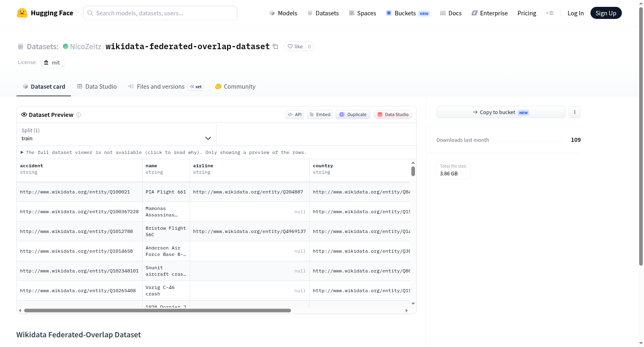Screen dimensions: 644x347
Task: Click the Q100021 accident entity cell
Action: coord(80,192)
